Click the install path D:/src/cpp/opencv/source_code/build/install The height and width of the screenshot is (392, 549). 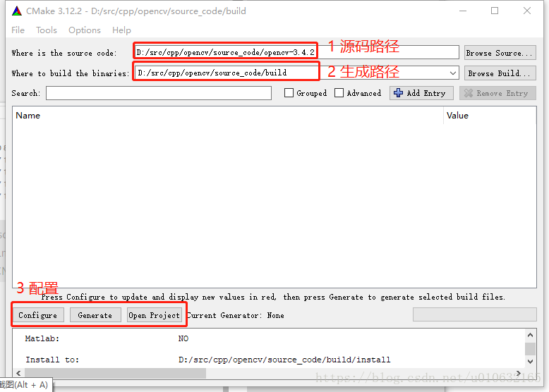(x=284, y=360)
